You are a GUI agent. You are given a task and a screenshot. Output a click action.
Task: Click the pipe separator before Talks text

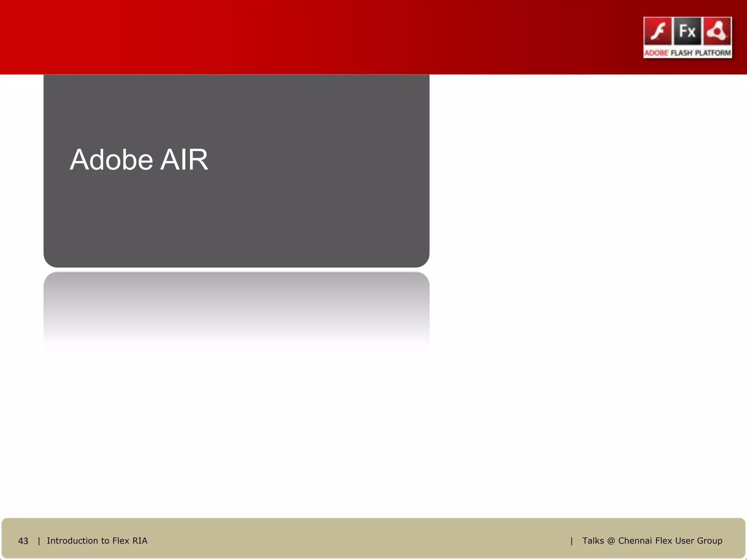tap(572, 541)
